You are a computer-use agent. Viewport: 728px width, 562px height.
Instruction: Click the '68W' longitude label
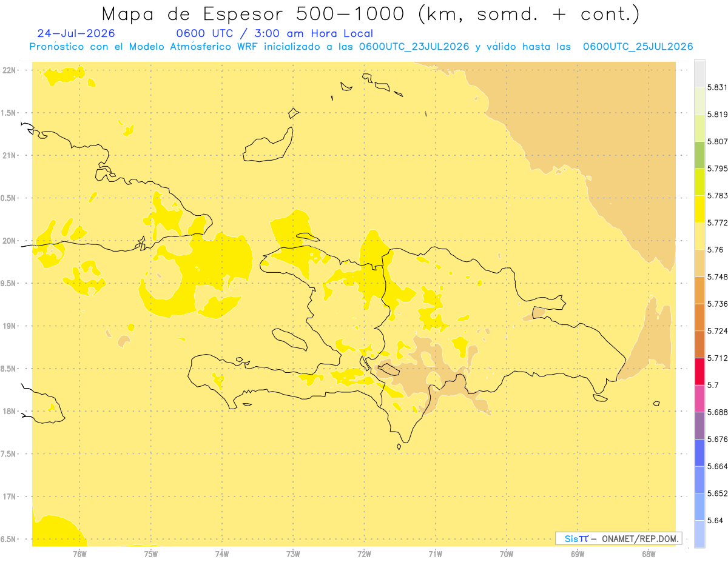[x=649, y=554]
